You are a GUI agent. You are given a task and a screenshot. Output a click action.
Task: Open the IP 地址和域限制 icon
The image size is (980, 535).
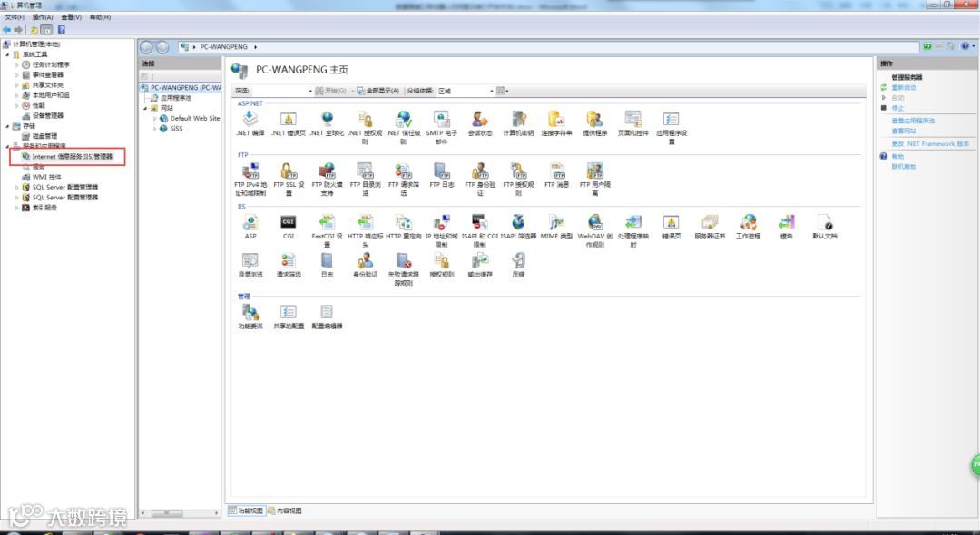[x=442, y=222]
